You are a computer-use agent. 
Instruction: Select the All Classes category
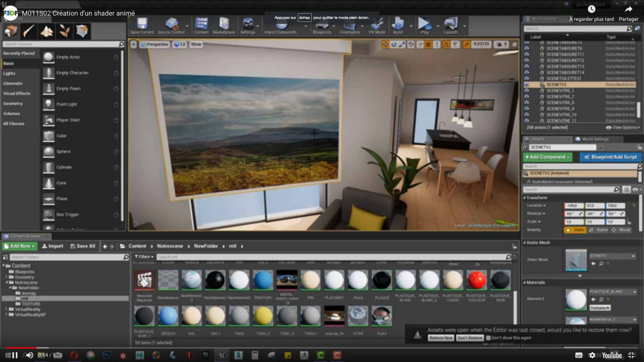(14, 123)
